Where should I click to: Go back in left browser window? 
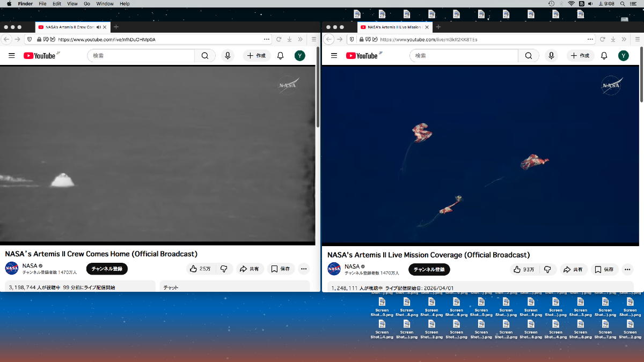pos(7,39)
